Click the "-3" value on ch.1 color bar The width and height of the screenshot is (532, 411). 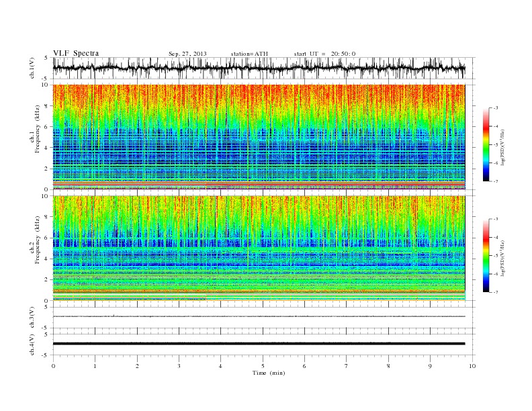coord(496,108)
